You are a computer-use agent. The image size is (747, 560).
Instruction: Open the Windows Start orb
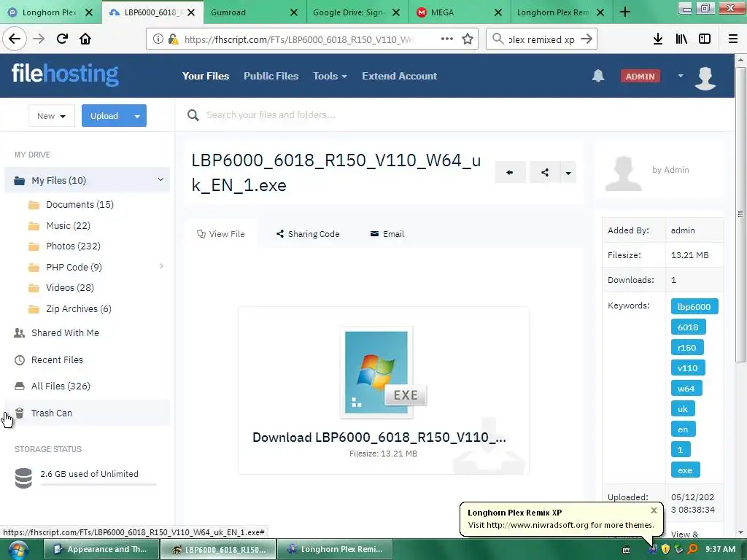click(18, 550)
